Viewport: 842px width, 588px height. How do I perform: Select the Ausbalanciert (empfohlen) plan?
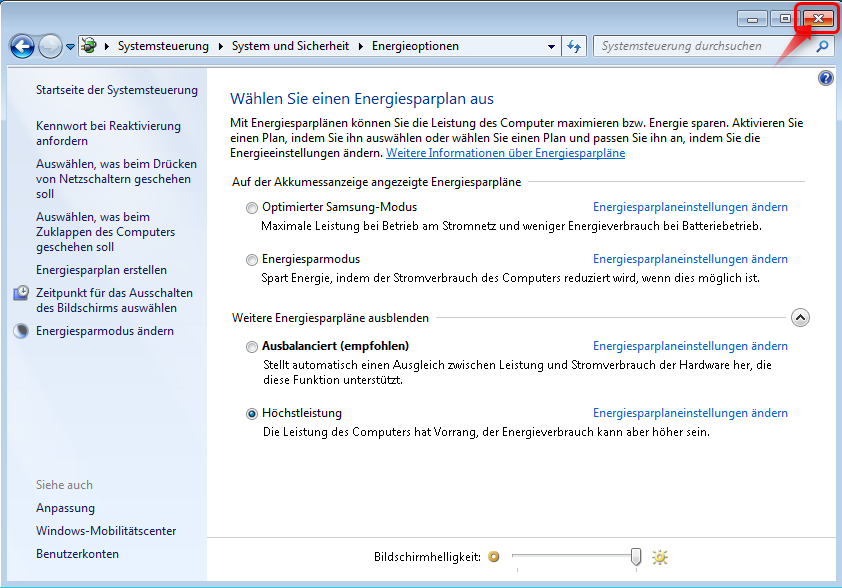253,346
